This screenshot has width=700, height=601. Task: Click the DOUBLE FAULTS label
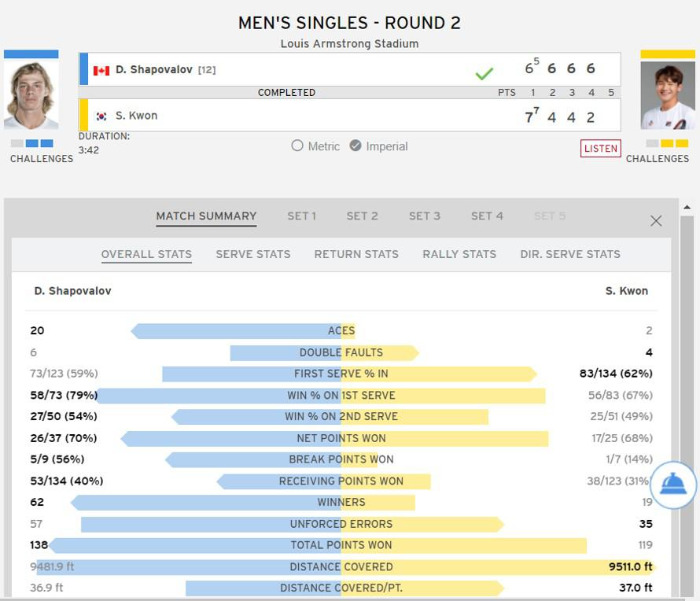point(341,352)
